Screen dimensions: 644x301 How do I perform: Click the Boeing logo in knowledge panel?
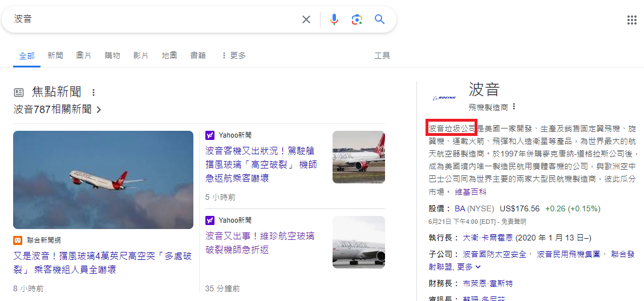coord(444,98)
